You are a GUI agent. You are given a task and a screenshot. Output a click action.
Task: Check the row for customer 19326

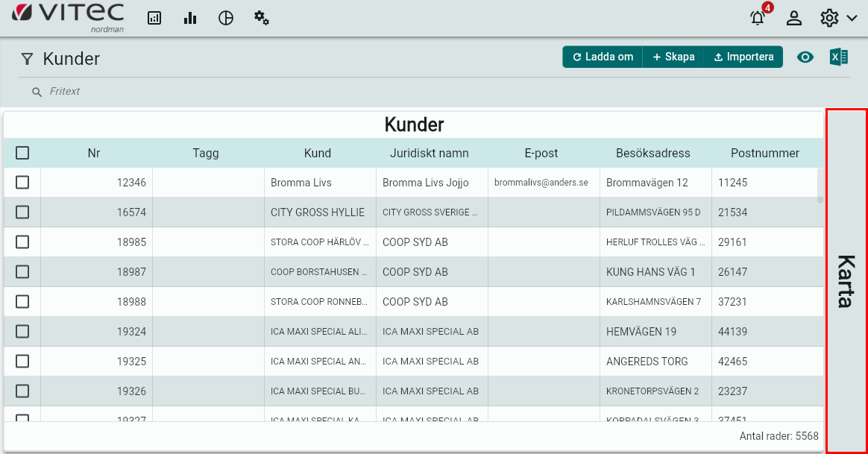[x=22, y=391]
